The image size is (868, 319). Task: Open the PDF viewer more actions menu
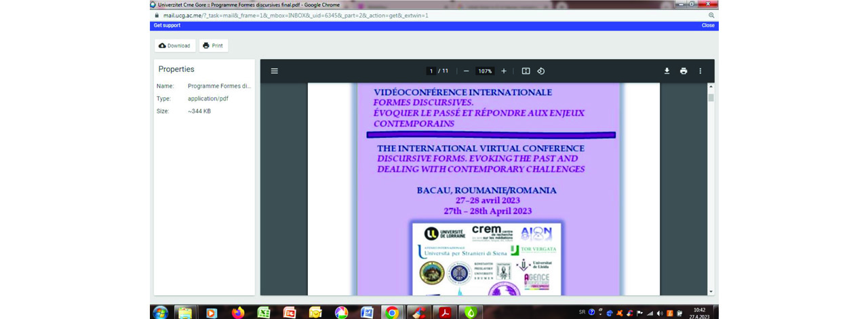pyautogui.click(x=701, y=71)
